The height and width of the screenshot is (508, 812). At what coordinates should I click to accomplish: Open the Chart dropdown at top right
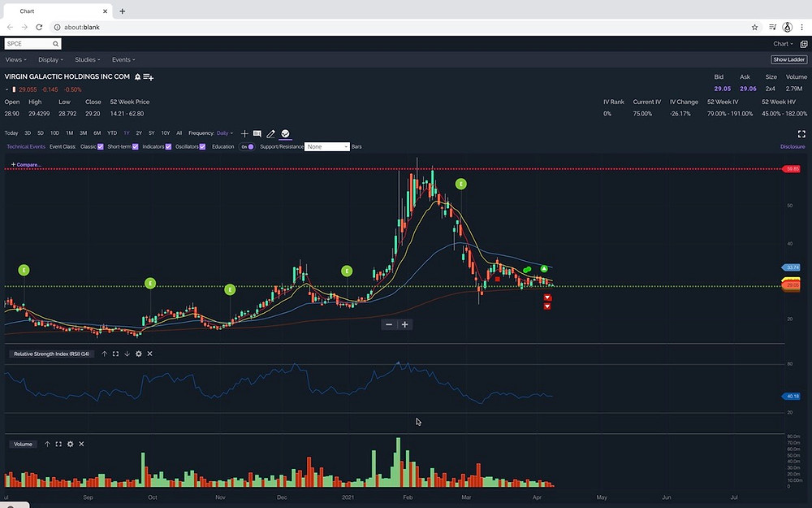[783, 44]
